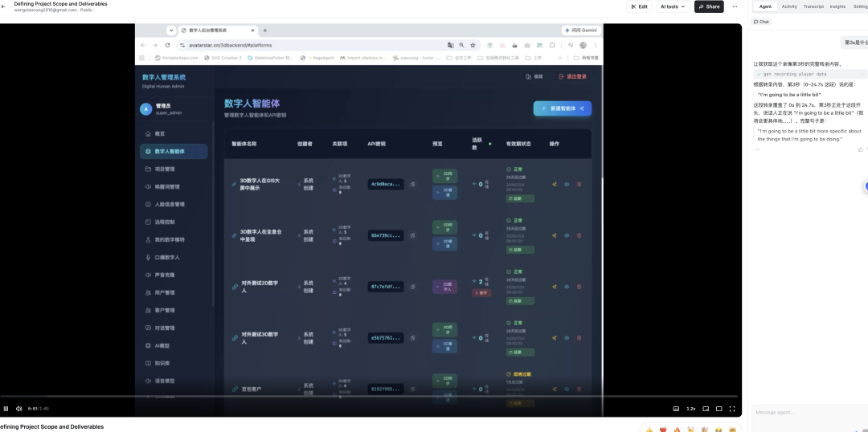The image size is (868, 432).
Task: Close the 数字人后台管理系统 browser tab
Action: click(x=253, y=31)
